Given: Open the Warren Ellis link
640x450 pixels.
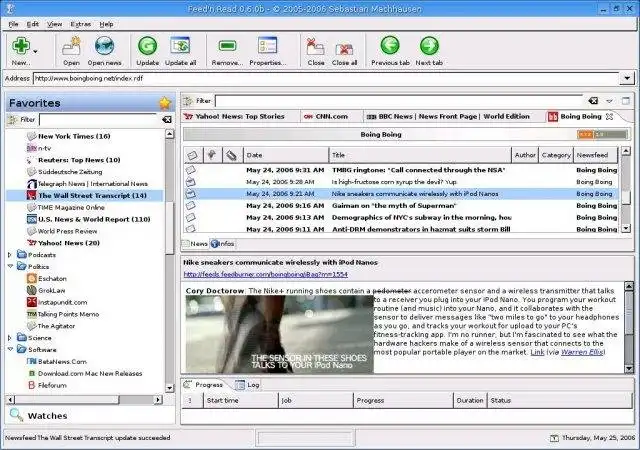Looking at the screenshot, I should pyautogui.click(x=582, y=352).
